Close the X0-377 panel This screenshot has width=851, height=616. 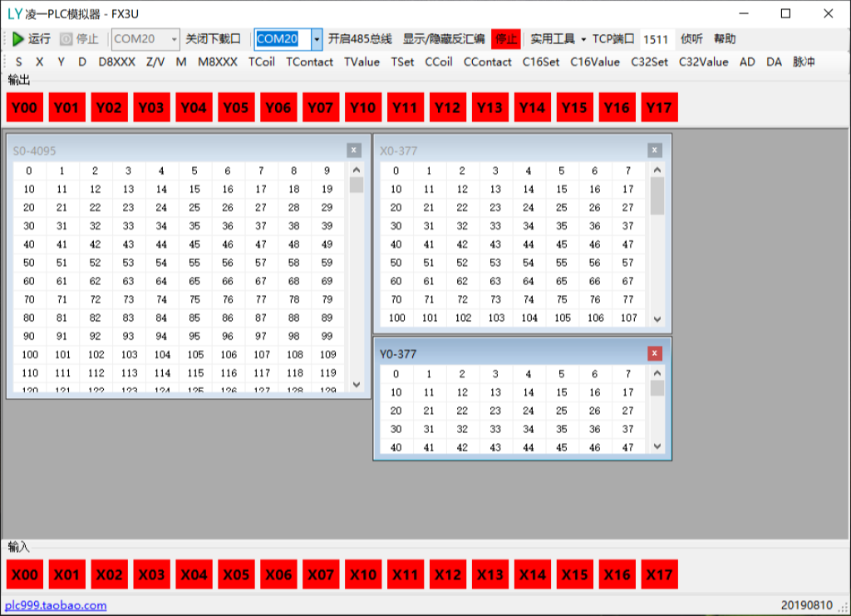tap(655, 150)
